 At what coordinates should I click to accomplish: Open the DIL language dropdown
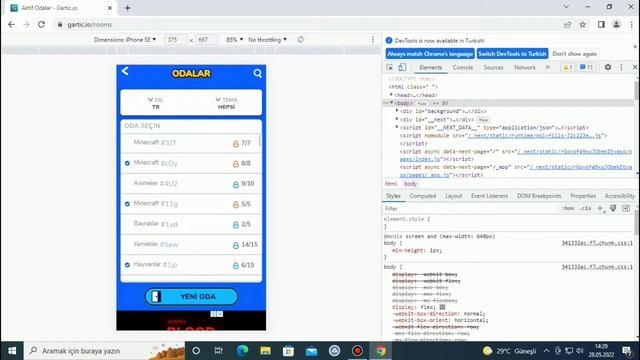point(156,103)
